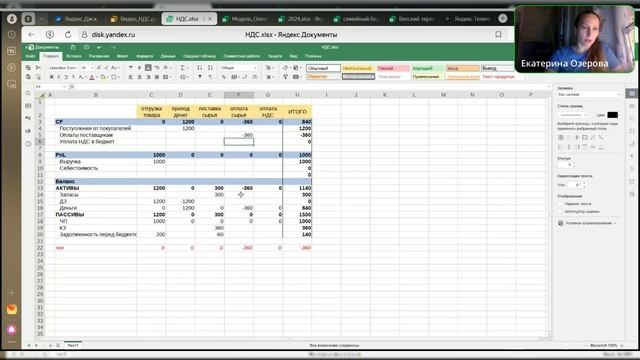Viewport: 640px width, 360px height.
Task: Toggle the text wrap checkbox
Action: point(561,204)
